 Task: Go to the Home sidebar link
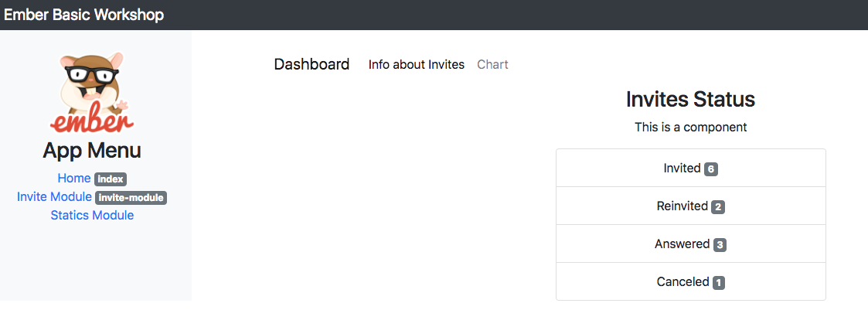coord(74,178)
